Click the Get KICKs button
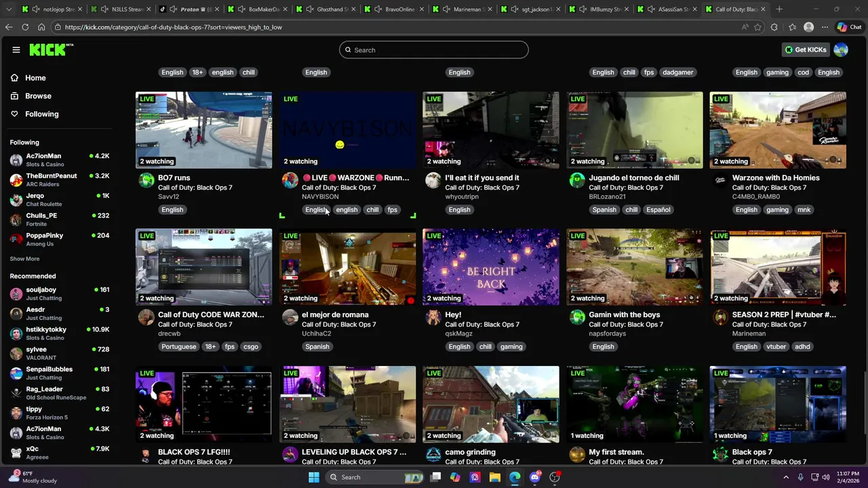The image size is (868, 488). pyautogui.click(x=806, y=49)
